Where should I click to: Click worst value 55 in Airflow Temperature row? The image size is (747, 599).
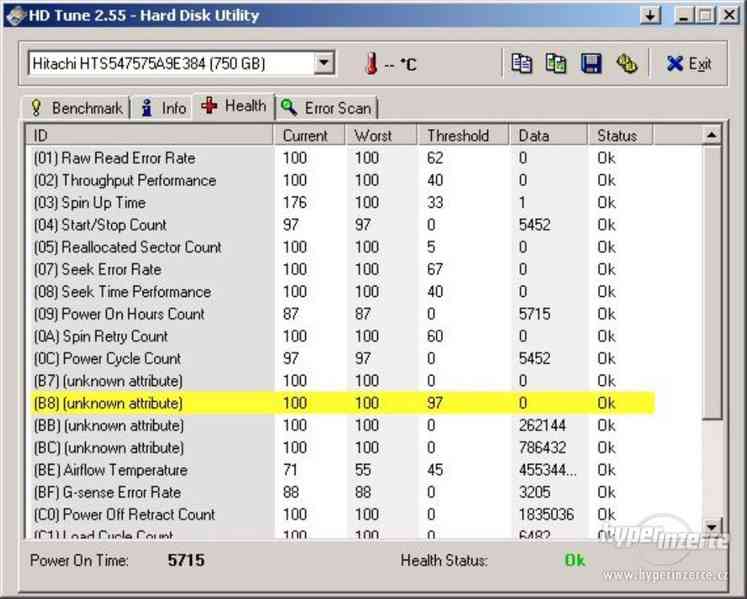tap(363, 470)
